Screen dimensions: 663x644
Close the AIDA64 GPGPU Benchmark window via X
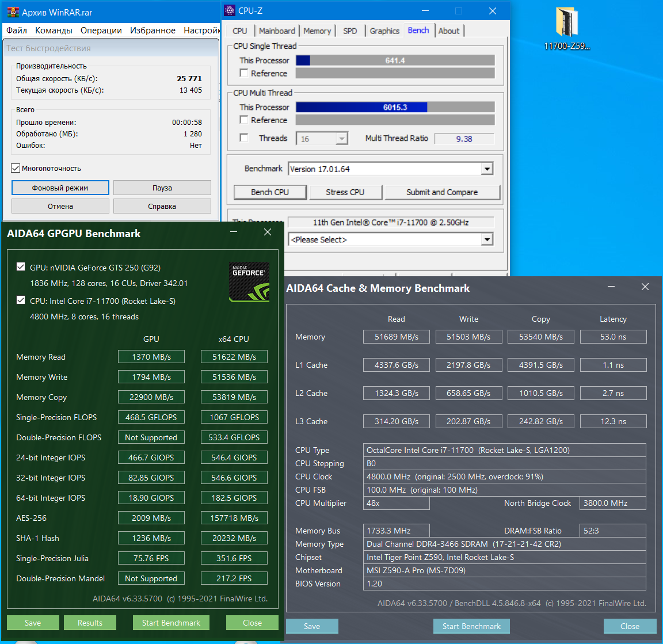click(267, 232)
